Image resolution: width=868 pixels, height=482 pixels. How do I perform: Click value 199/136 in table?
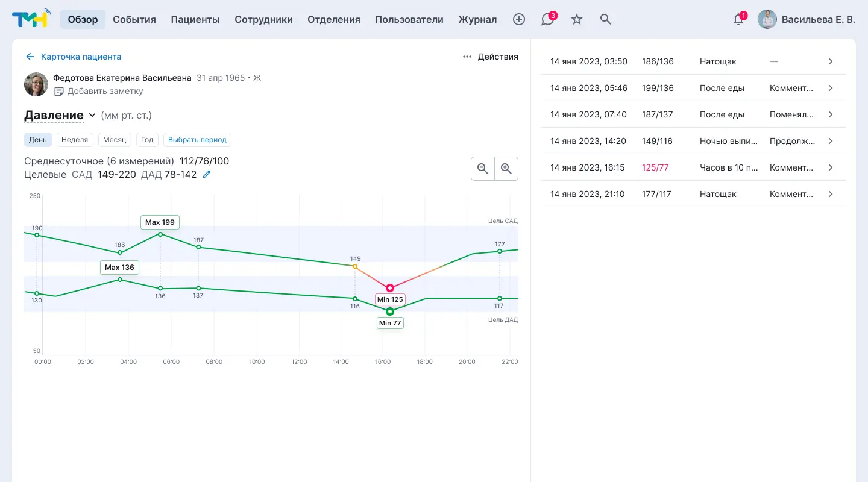(658, 88)
